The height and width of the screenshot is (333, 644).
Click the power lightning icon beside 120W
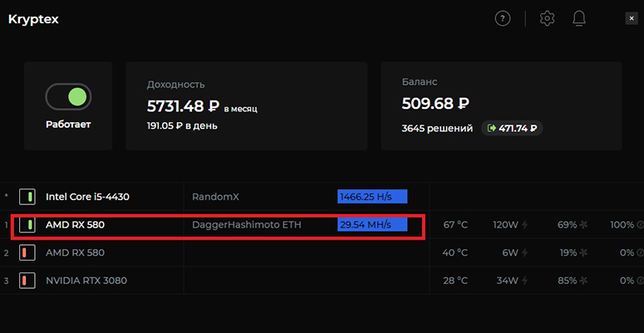524,224
